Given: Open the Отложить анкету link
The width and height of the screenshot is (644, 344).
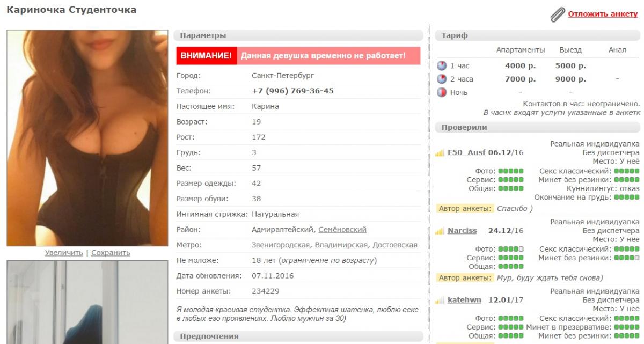Looking at the screenshot, I should coord(603,14).
